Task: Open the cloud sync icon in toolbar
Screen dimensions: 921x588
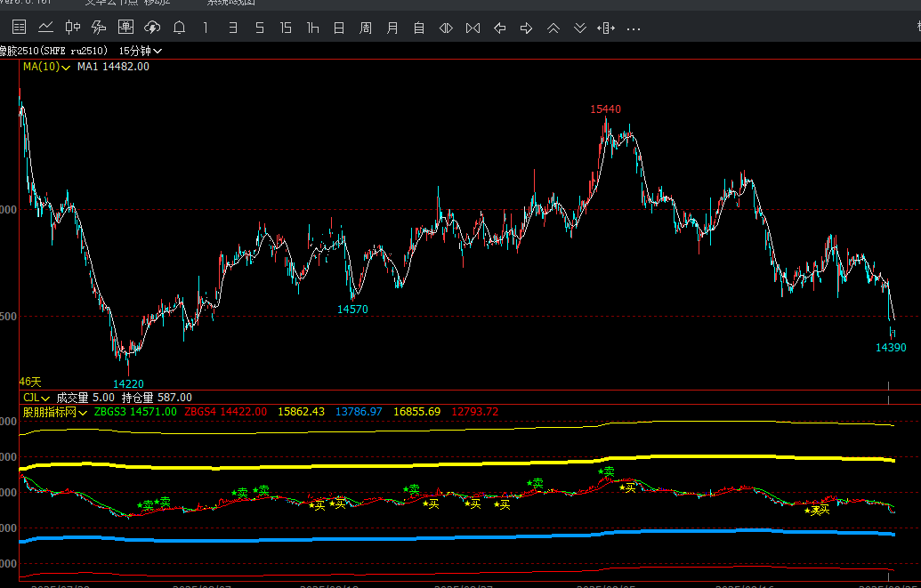Action: coord(152,28)
